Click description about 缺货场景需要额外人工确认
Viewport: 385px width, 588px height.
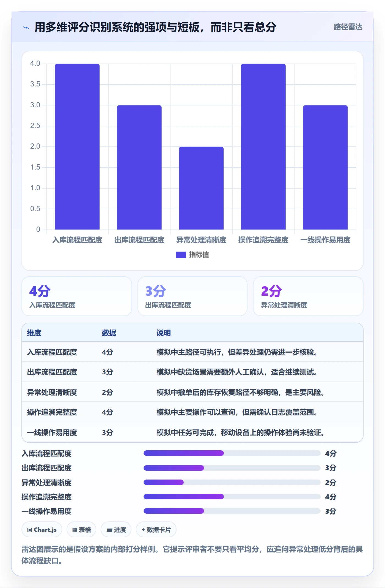pos(237,372)
